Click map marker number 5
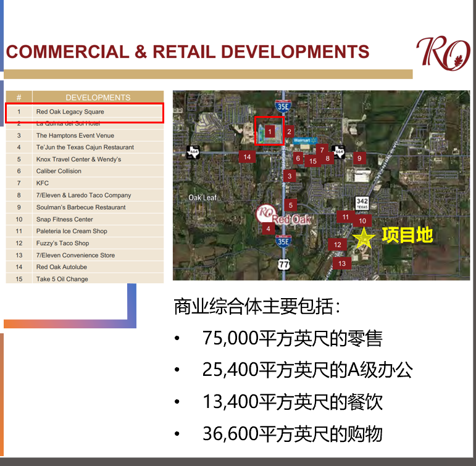The image size is (476, 466). (x=290, y=204)
